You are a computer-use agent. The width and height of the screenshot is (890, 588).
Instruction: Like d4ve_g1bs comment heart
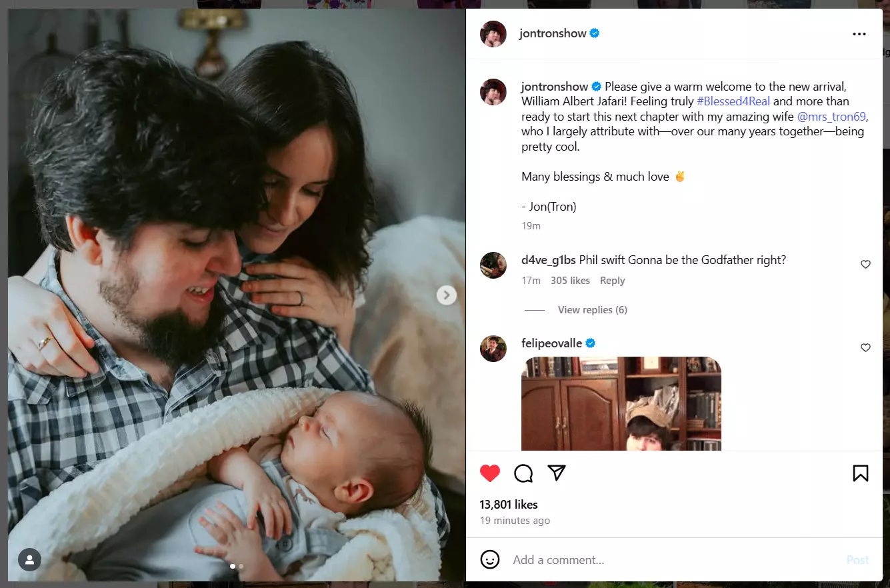point(865,264)
